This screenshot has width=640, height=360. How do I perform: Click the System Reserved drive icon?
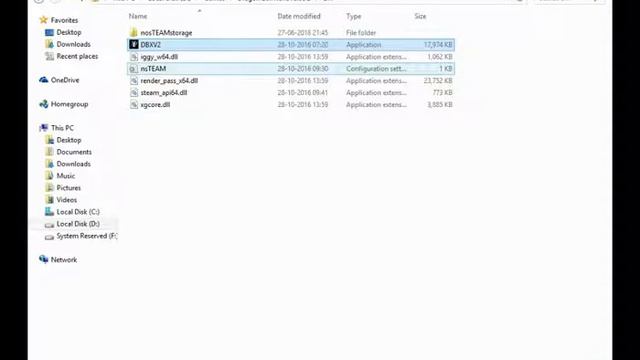[49, 236]
